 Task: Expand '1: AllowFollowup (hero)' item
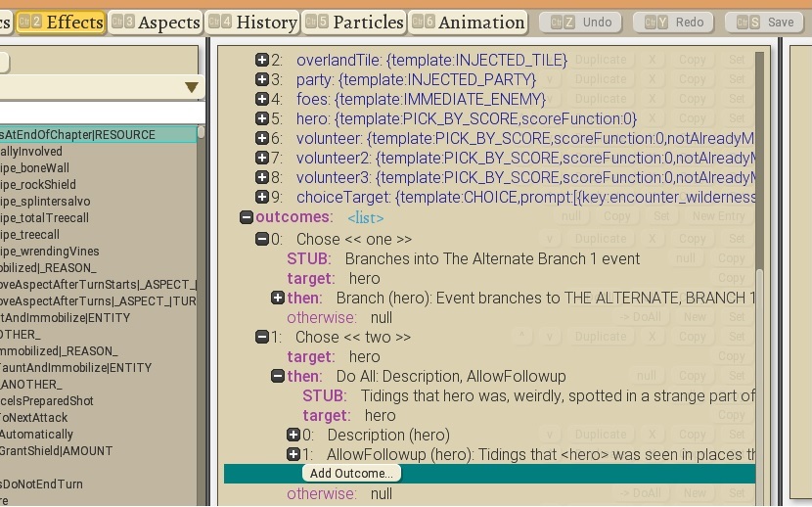pyautogui.click(x=293, y=454)
